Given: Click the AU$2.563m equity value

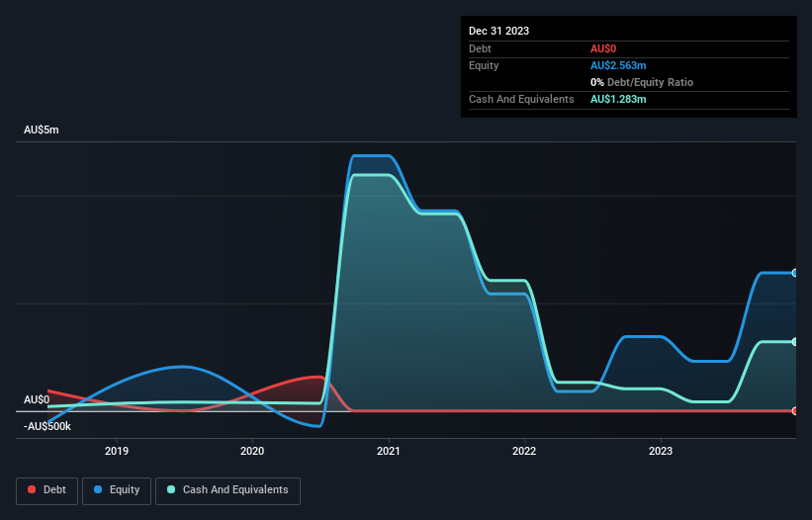Looking at the screenshot, I should click(618, 65).
